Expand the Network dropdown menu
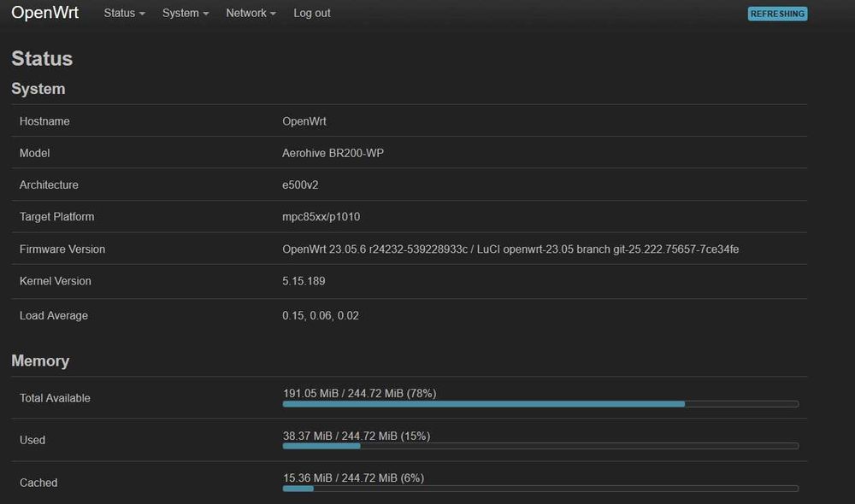 (251, 13)
